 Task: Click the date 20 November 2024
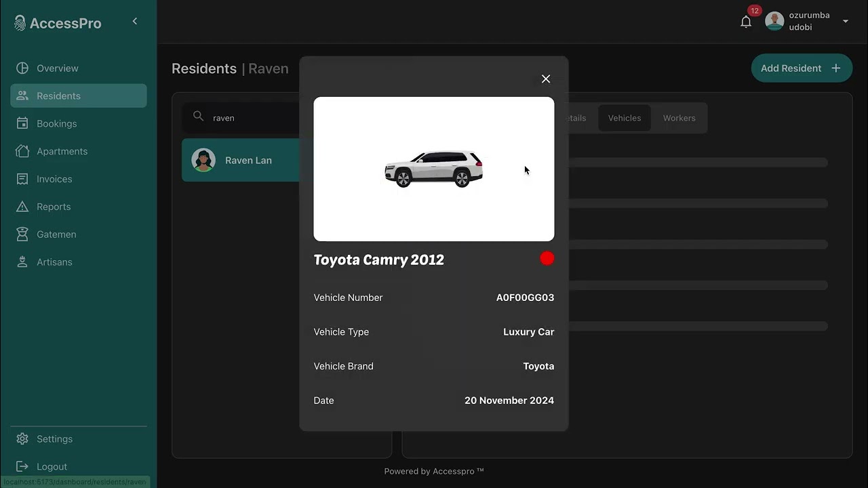click(509, 401)
